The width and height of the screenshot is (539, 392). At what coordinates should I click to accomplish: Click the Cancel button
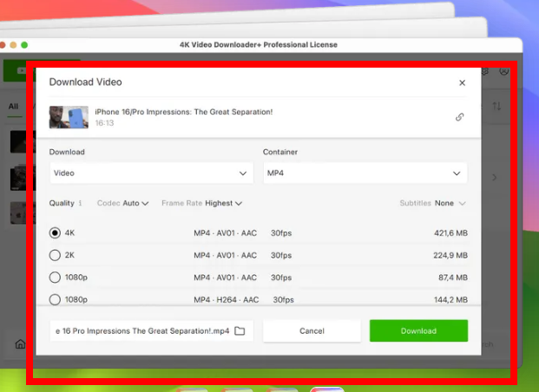[x=312, y=330]
